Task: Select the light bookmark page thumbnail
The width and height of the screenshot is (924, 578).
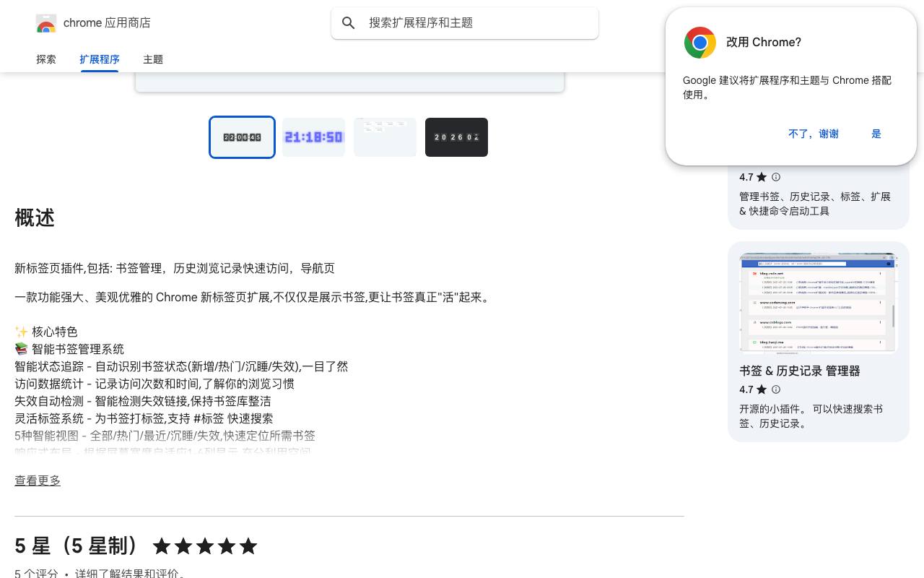Action: (385, 137)
